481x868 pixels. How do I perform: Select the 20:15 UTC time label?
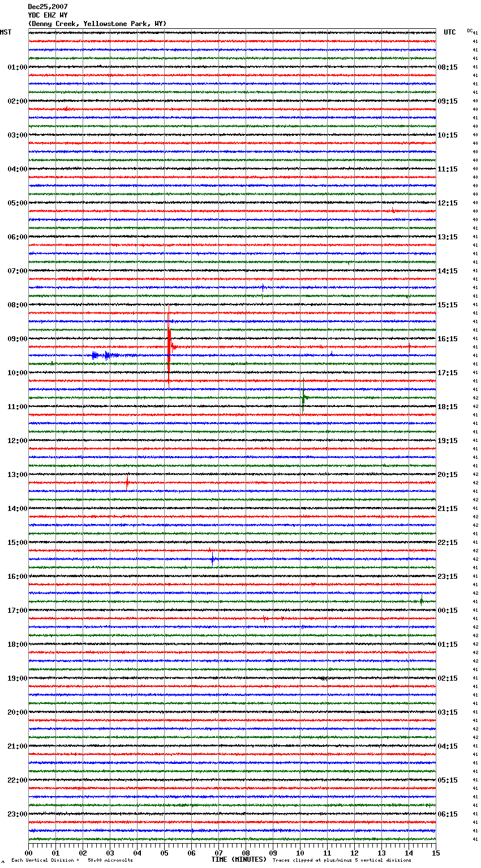(x=448, y=475)
